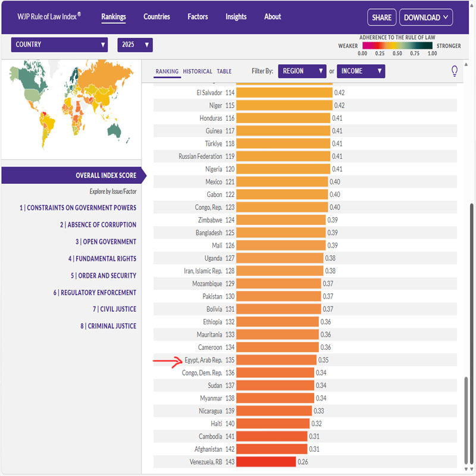The width and height of the screenshot is (476, 476).
Task: Open the Rankings navigation menu item
Action: click(113, 17)
